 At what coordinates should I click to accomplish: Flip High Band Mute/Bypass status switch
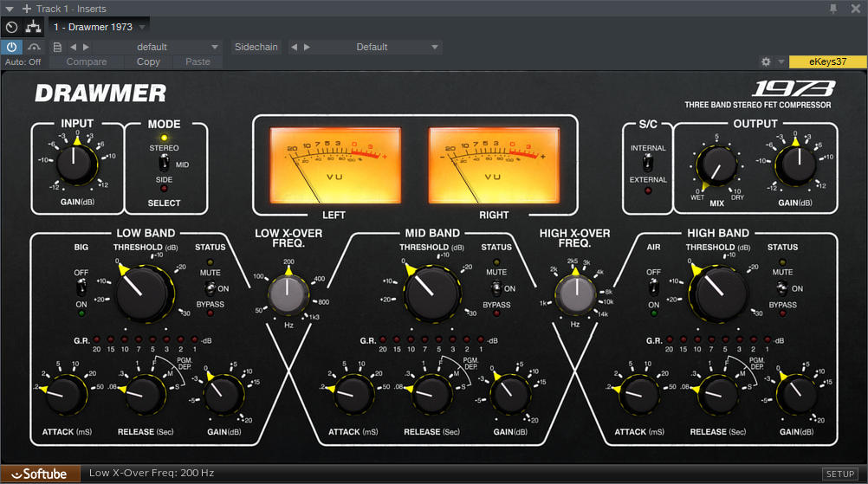[x=782, y=287]
